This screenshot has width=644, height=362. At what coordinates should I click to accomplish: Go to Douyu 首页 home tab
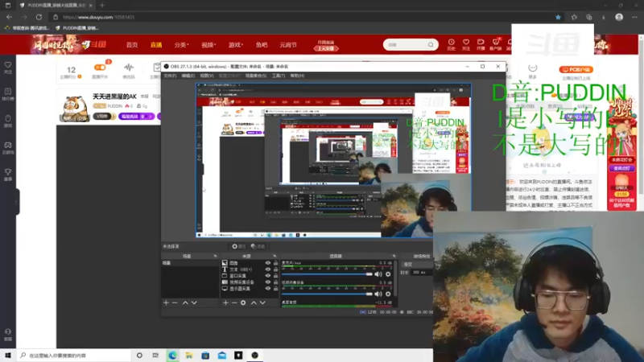(x=132, y=45)
